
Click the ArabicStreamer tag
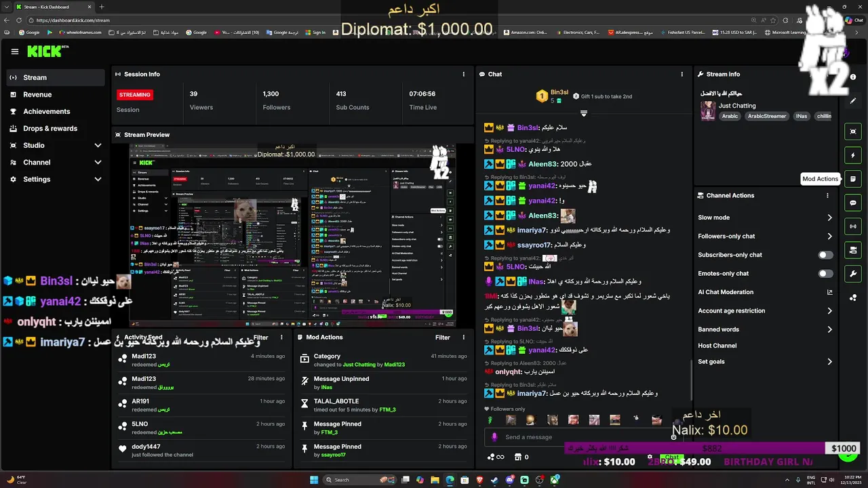[x=767, y=116]
